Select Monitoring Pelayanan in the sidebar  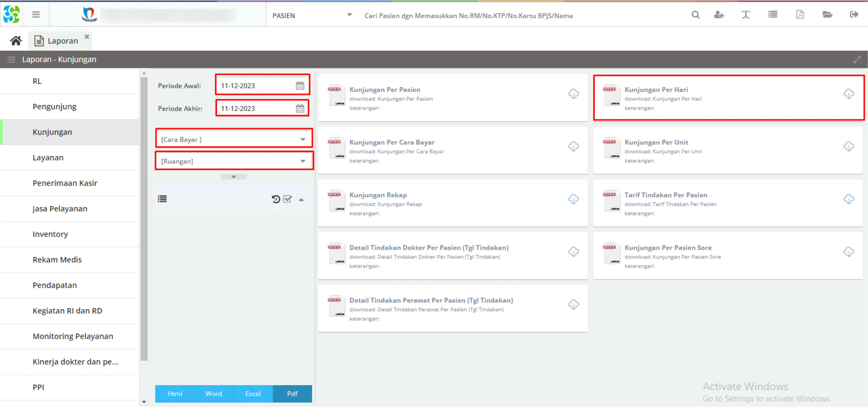[x=69, y=336]
